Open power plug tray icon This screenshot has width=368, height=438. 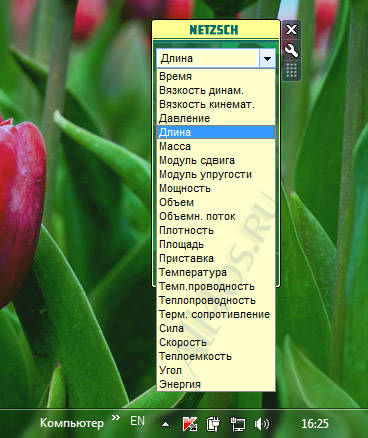pyautogui.click(x=213, y=424)
